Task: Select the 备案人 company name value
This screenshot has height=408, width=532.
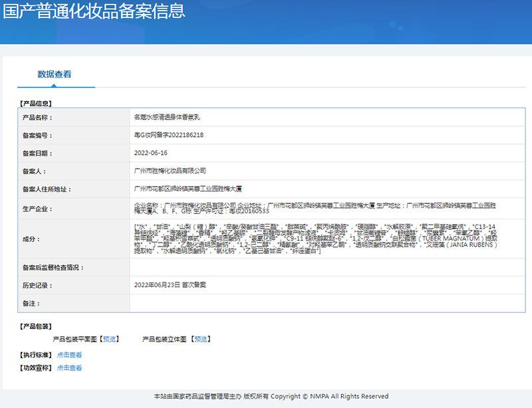Action: [x=170, y=171]
